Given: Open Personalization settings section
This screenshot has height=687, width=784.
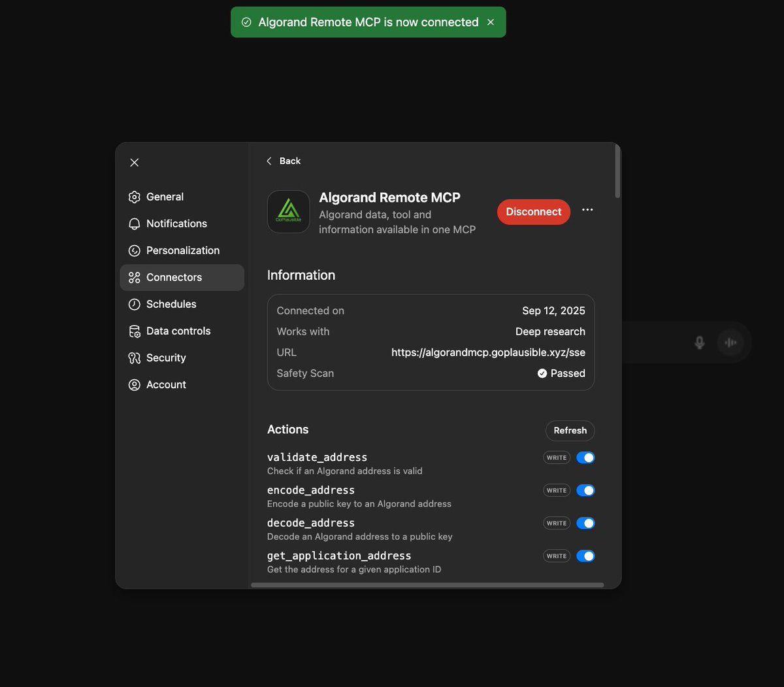Looking at the screenshot, I should click(x=182, y=250).
